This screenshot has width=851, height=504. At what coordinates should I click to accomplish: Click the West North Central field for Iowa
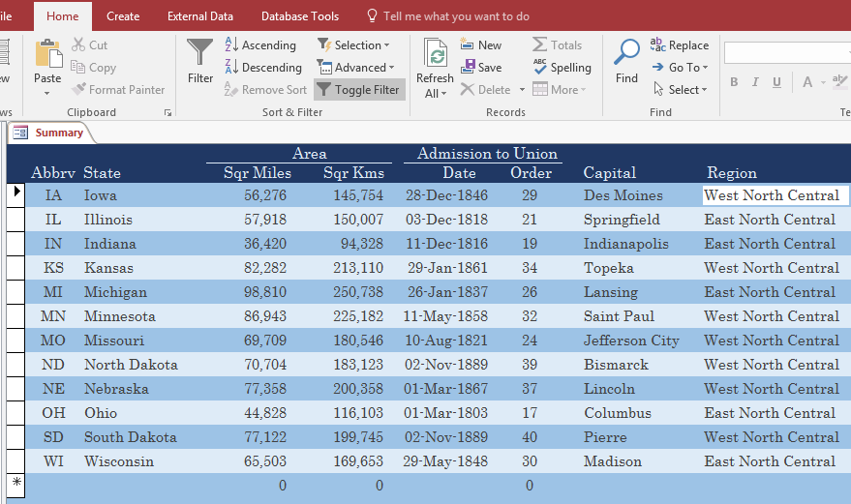click(x=775, y=195)
